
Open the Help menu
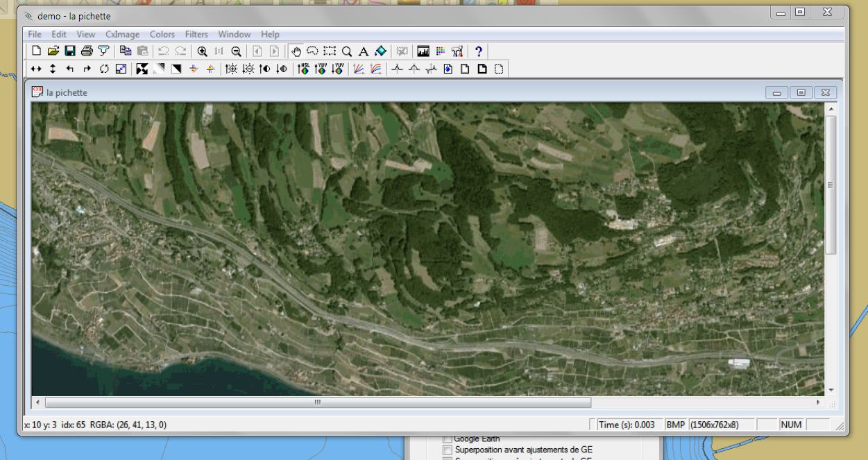pyautogui.click(x=270, y=34)
